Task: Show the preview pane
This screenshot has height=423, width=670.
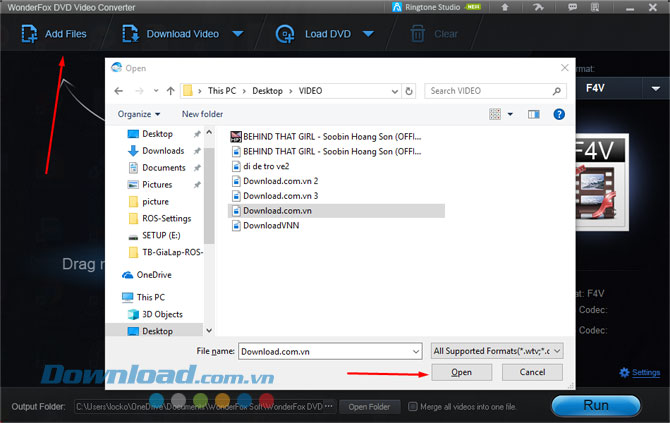Action: tap(534, 114)
